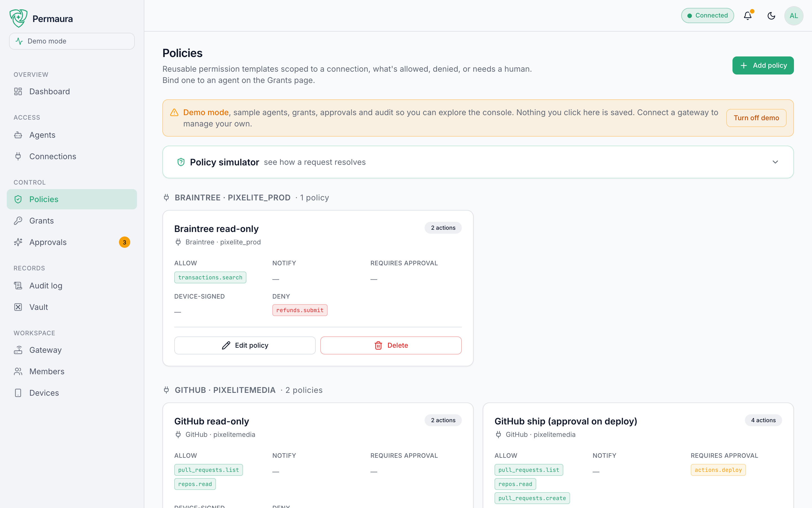Click the GitHub read-only card title
812x508 pixels.
(x=211, y=421)
